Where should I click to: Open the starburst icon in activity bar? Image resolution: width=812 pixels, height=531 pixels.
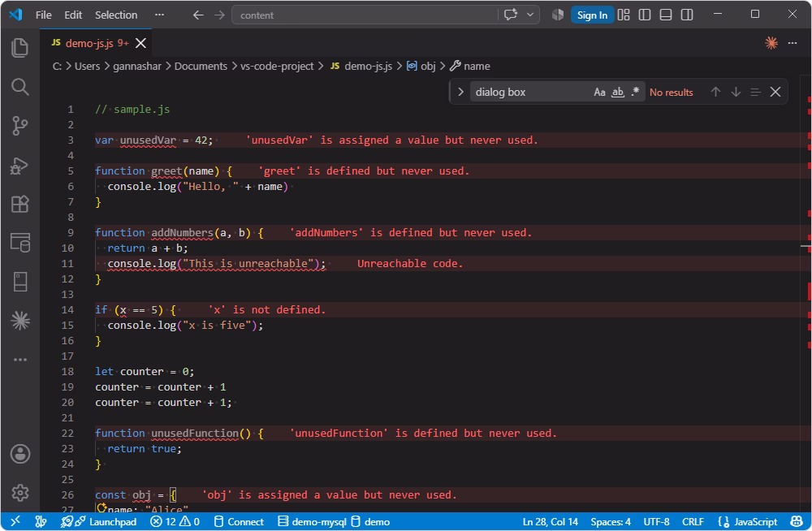19,321
